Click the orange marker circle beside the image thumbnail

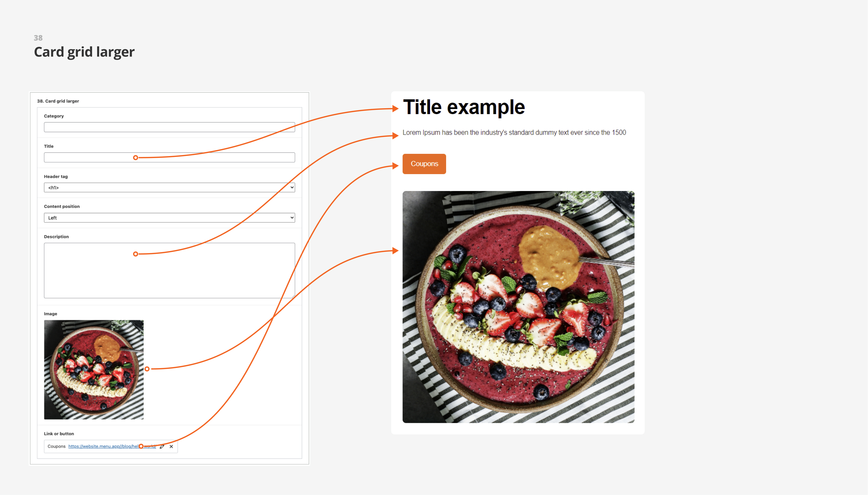[147, 369]
